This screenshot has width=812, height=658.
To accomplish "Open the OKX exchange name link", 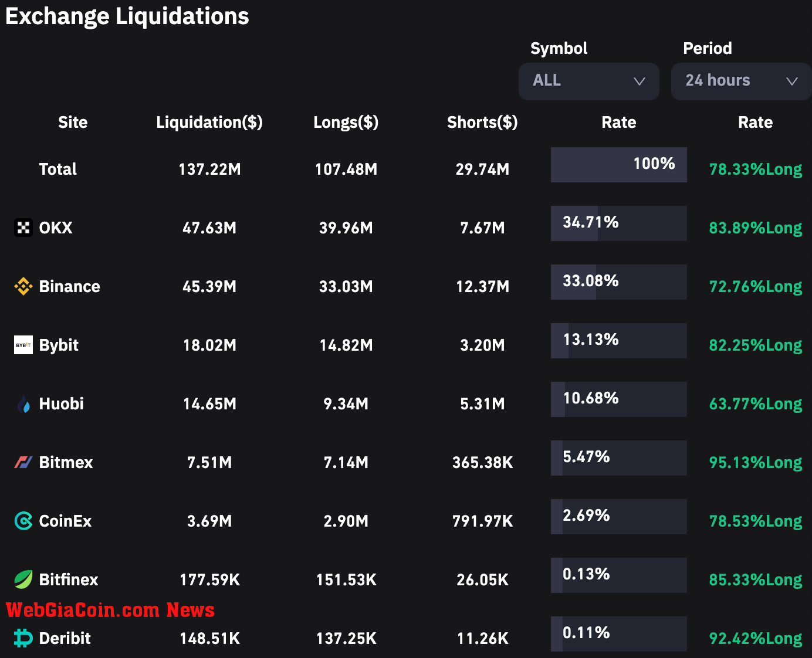I will point(56,228).
